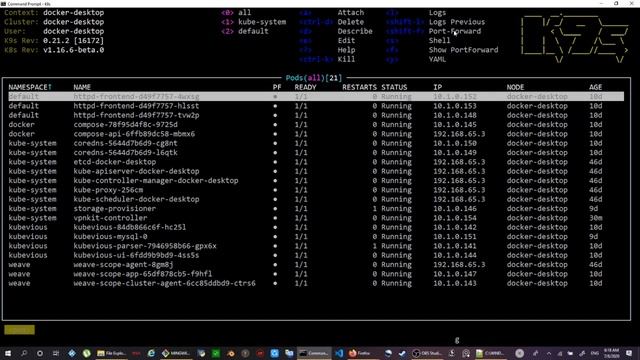Select the <2> default namespace shortcut
640x360 pixels.
pos(245,31)
